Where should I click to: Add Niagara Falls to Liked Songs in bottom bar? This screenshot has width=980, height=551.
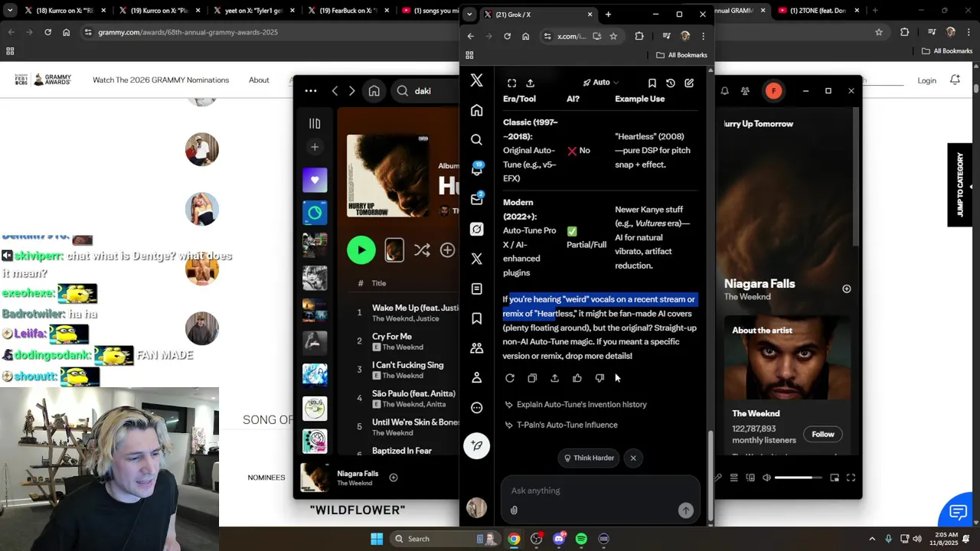pyautogui.click(x=393, y=478)
